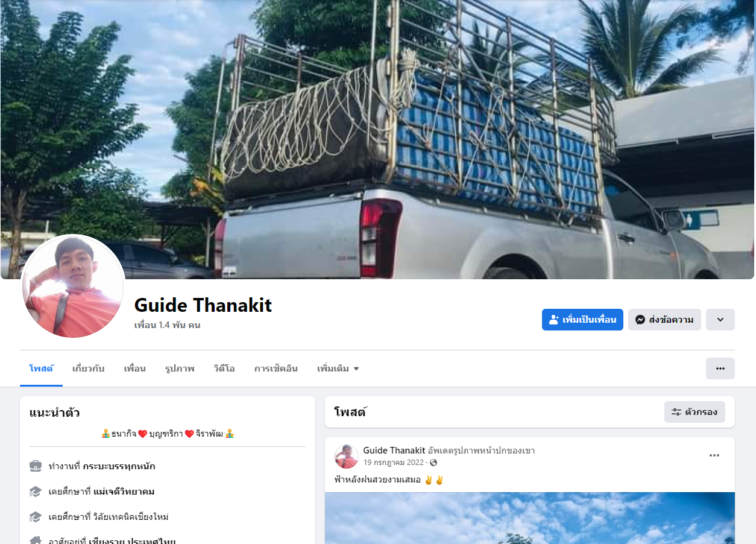Click the globe public audience icon

coord(433,463)
